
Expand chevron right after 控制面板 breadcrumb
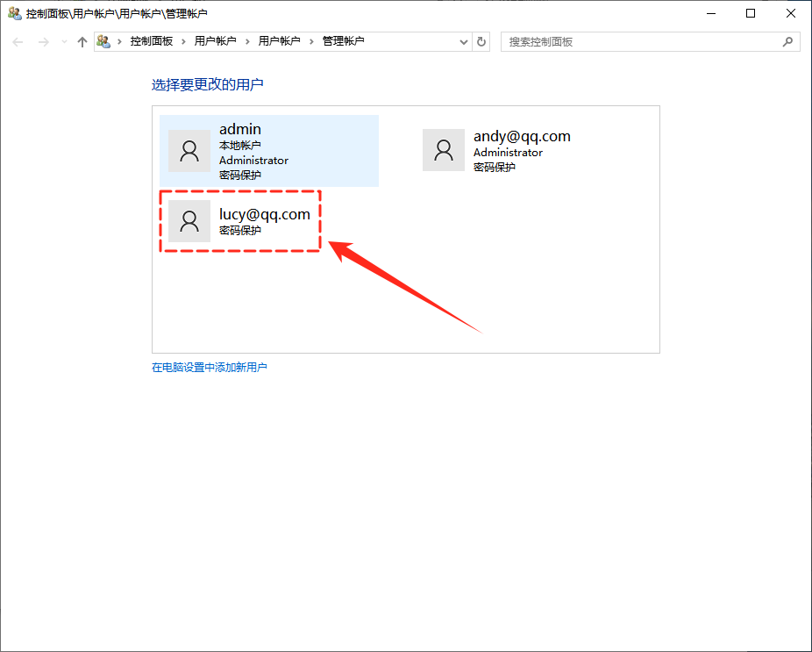click(x=184, y=41)
